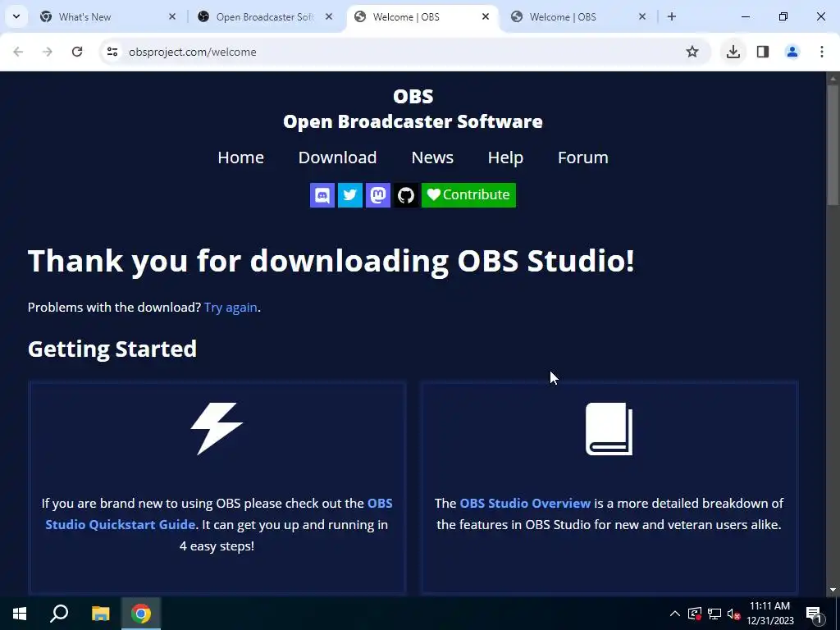Close the active Welcome | OBS tab
The image size is (840, 630).
pos(486,17)
